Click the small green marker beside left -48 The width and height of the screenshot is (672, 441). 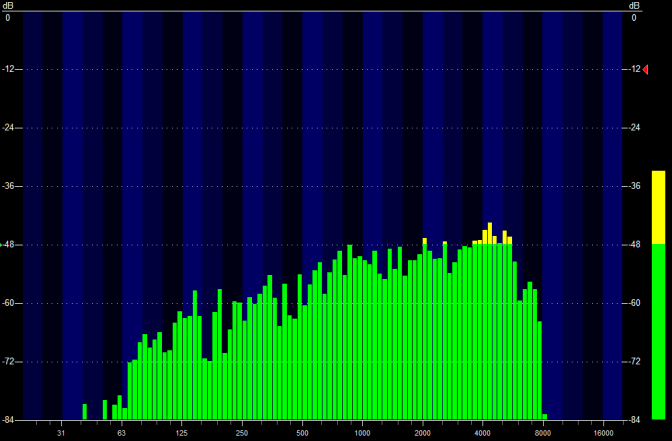click(x=1, y=245)
